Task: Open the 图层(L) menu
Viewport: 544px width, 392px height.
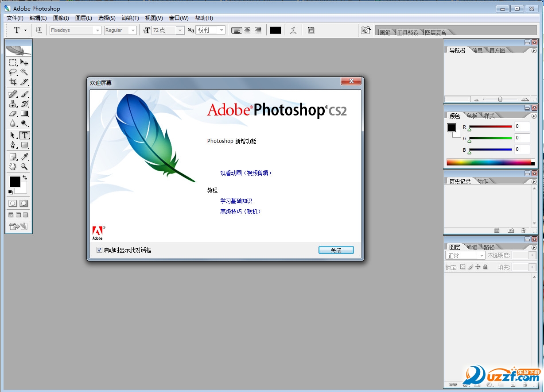Action: coord(83,18)
